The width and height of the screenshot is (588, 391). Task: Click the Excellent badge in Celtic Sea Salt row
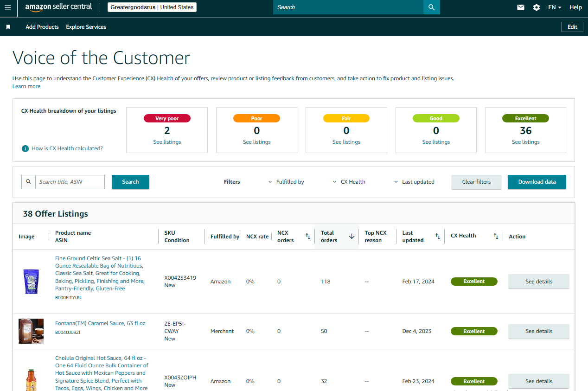coord(474,282)
